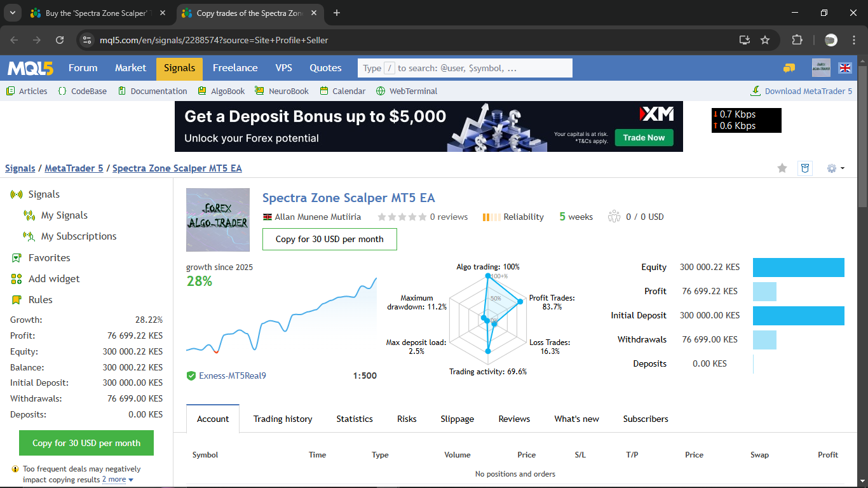
Task: Open the What's new tab
Action: tap(577, 419)
